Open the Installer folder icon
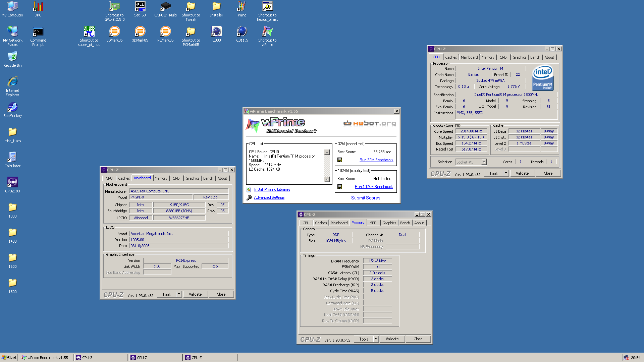The height and width of the screenshot is (362, 644). click(216, 9)
